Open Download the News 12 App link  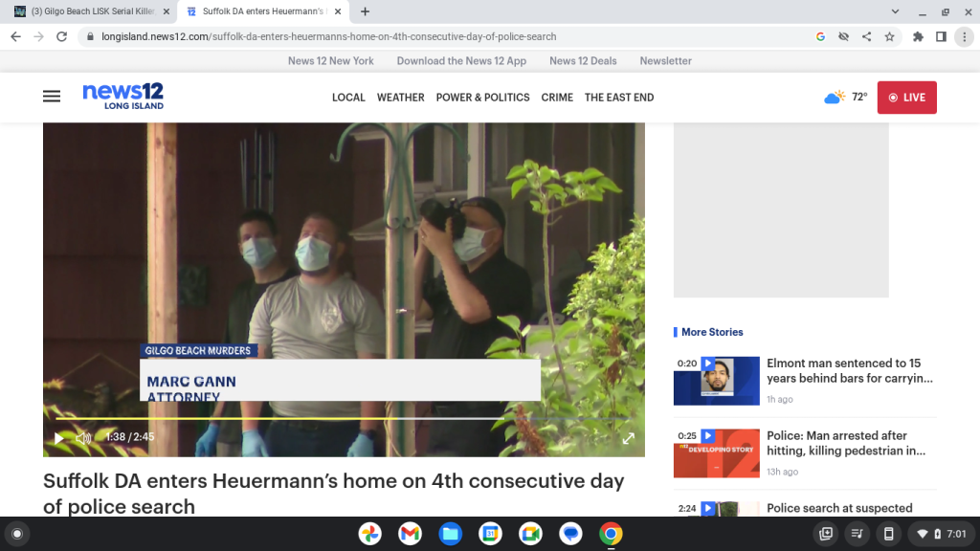461,60
